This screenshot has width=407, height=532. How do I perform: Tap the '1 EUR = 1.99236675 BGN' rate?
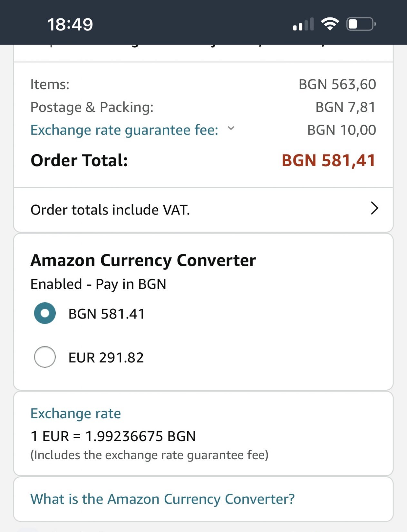[113, 436]
